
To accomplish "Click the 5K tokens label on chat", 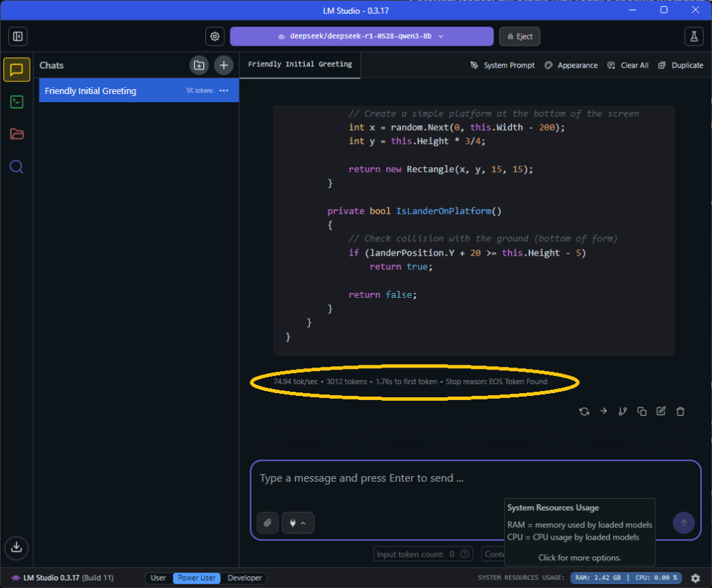I will (199, 91).
